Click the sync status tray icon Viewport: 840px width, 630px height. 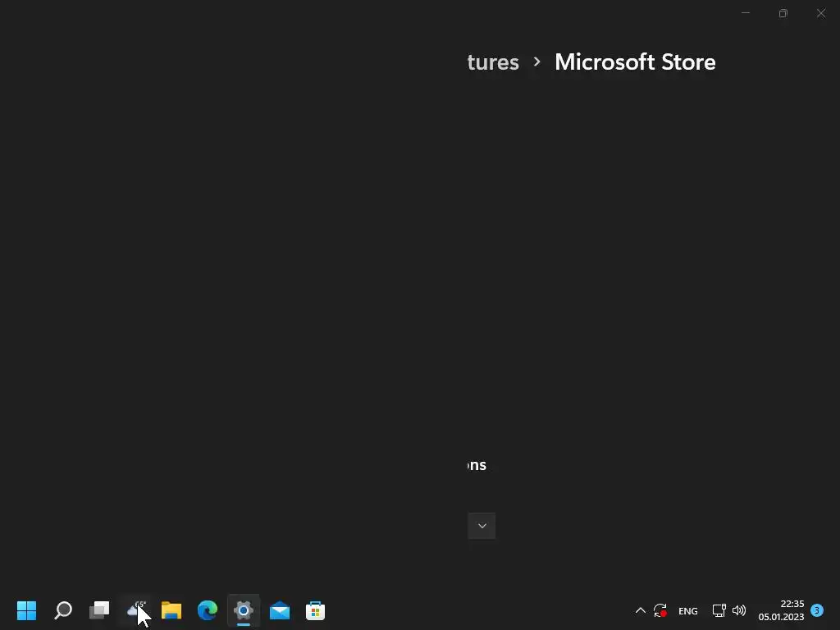pyautogui.click(x=660, y=610)
